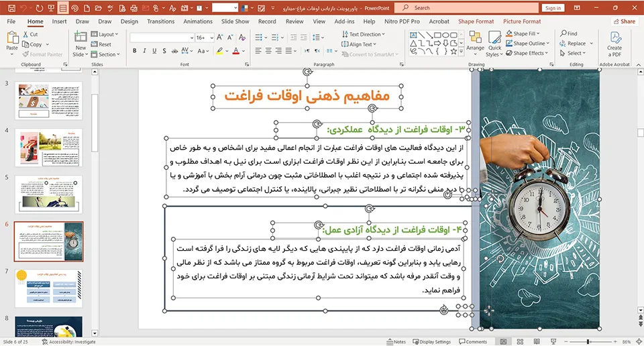Open the Picture Format tab

point(522,21)
